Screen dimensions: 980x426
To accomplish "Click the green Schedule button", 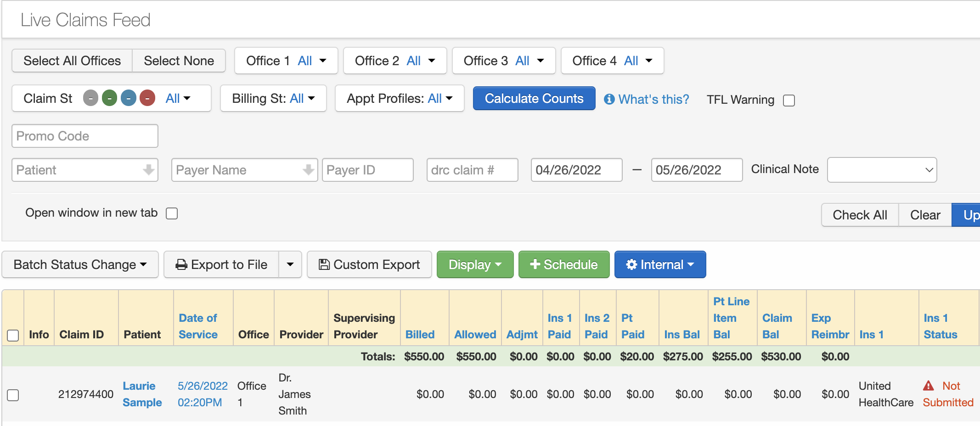I will tap(564, 264).
